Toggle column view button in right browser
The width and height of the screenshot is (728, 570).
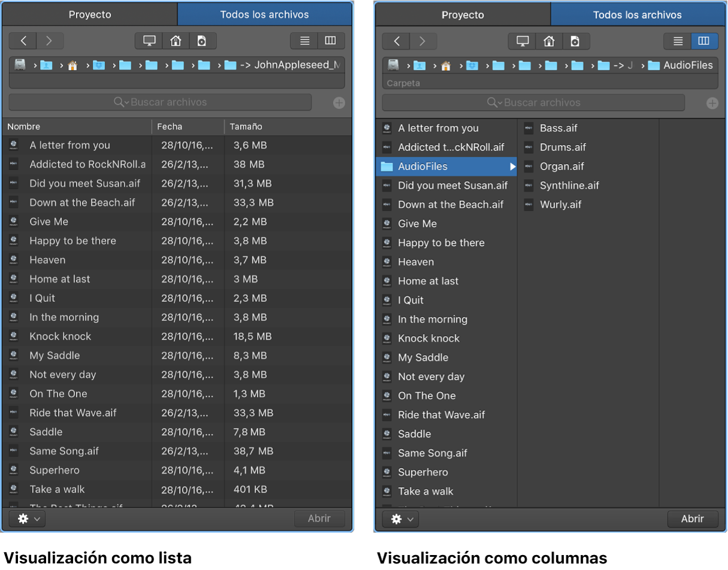click(x=705, y=41)
